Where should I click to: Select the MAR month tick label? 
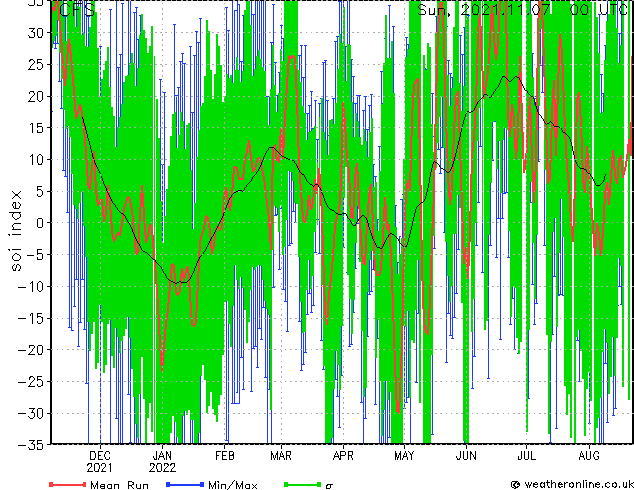coord(281,456)
